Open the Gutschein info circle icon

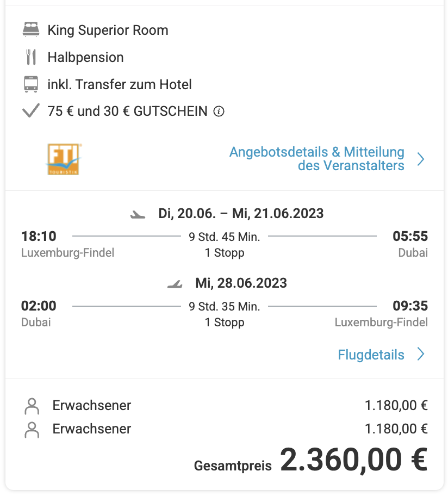tap(219, 111)
